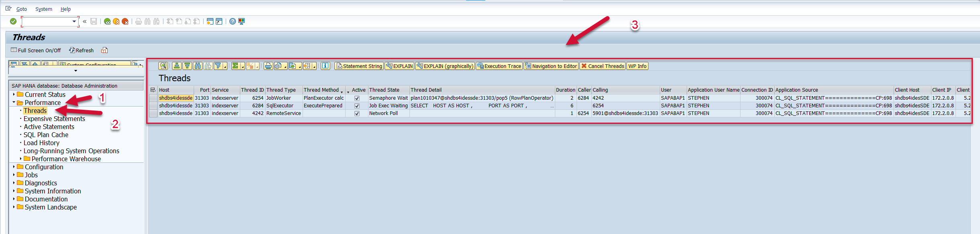Toggle Active checkbox for RemoteService thread 4242
The image size is (980, 234).
357,113
